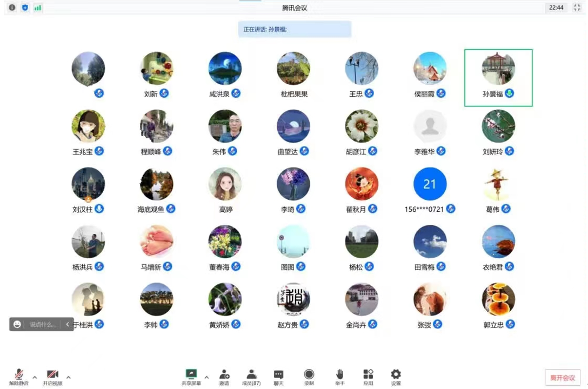Open share screen options arrow
Screen dimensions: 588x389
pyautogui.click(x=206, y=377)
